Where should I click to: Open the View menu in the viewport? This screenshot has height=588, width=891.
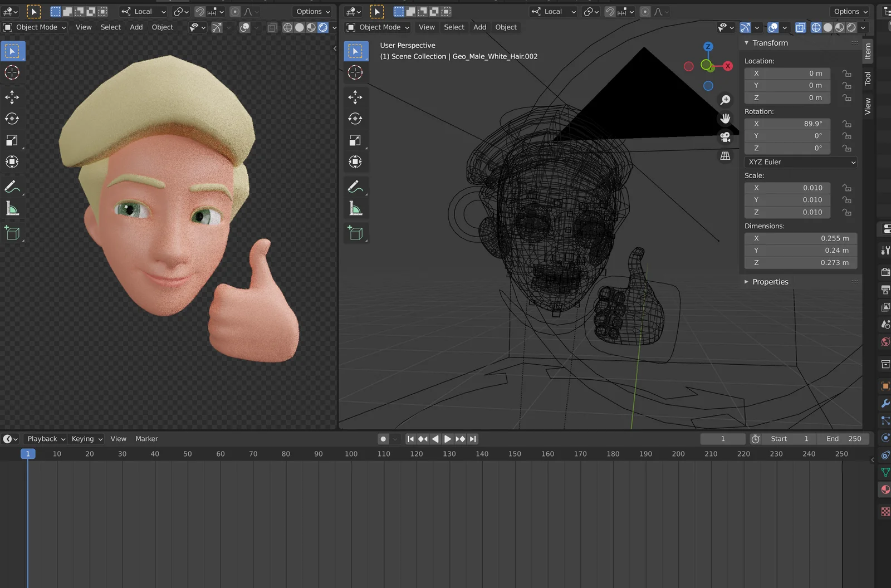click(84, 27)
